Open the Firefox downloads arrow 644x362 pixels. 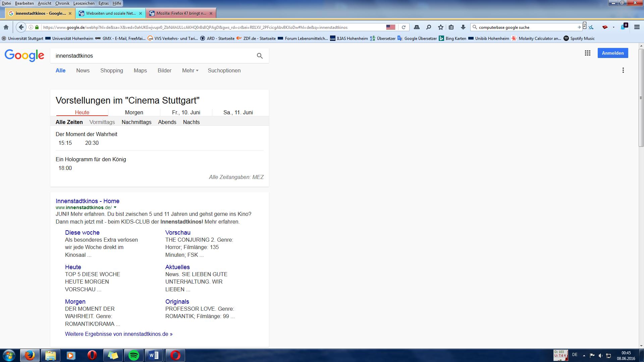pos(463,27)
